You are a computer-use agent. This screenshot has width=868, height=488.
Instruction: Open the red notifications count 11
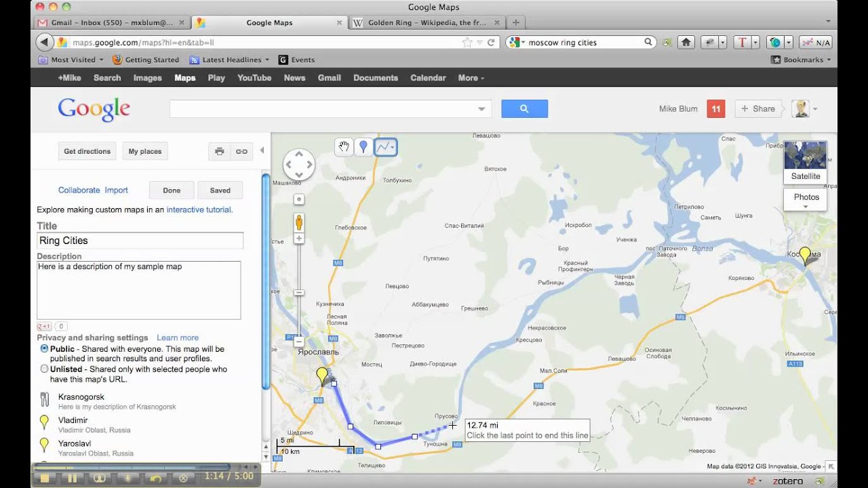[716, 108]
